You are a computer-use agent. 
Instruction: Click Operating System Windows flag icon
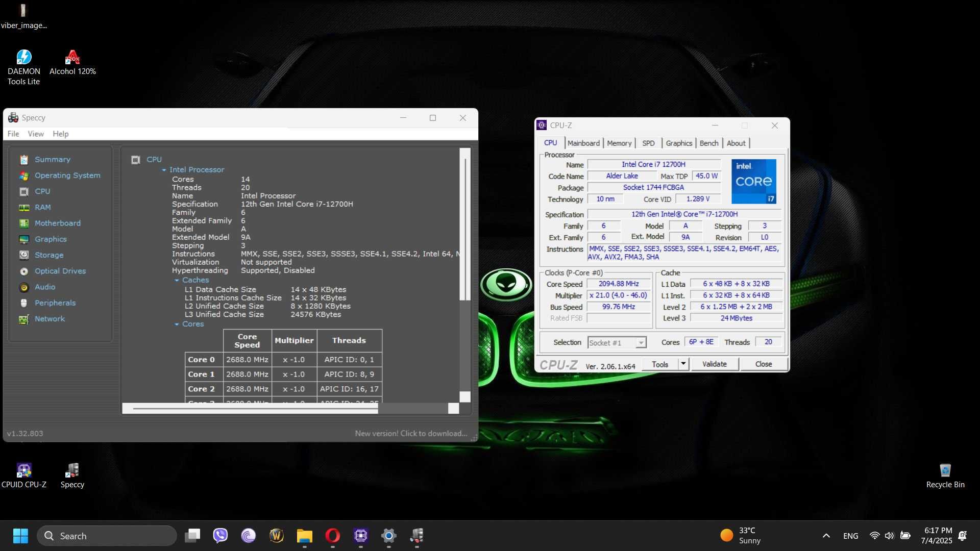(23, 176)
